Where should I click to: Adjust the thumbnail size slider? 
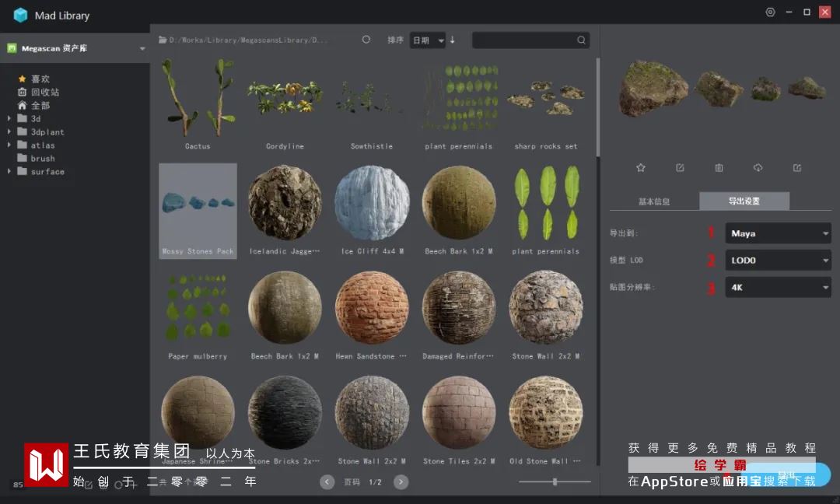(555, 482)
